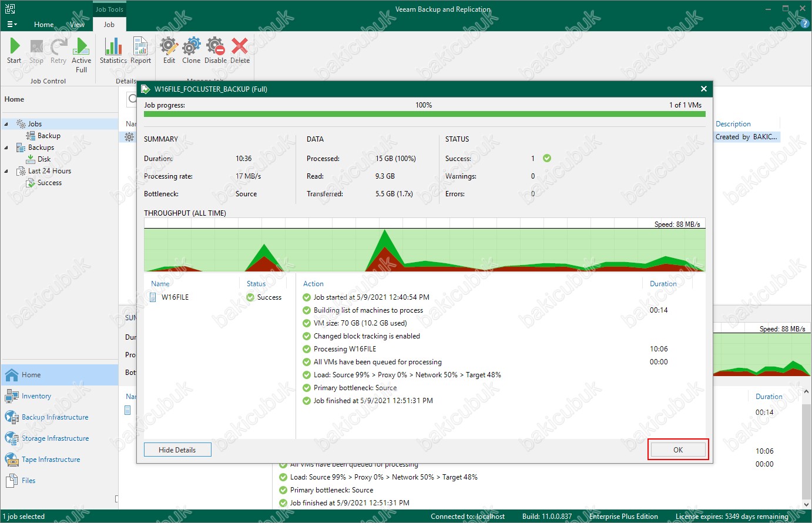This screenshot has height=523, width=812.
Task: Click the 'License expires' status bar text
Action: click(732, 517)
